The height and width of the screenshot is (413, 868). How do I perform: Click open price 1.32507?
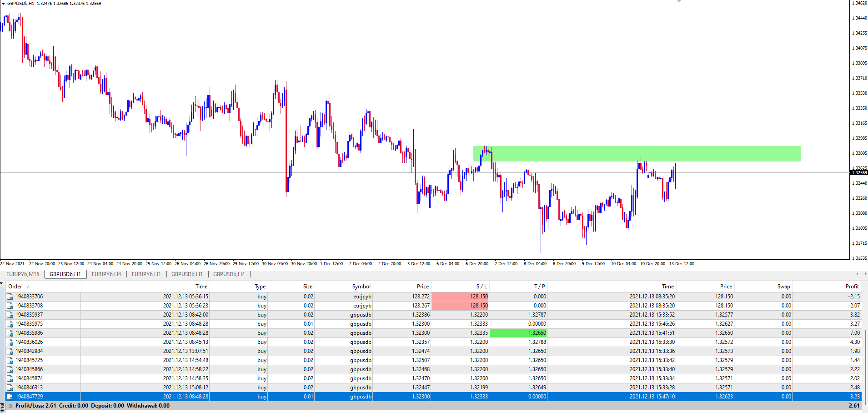point(421,360)
